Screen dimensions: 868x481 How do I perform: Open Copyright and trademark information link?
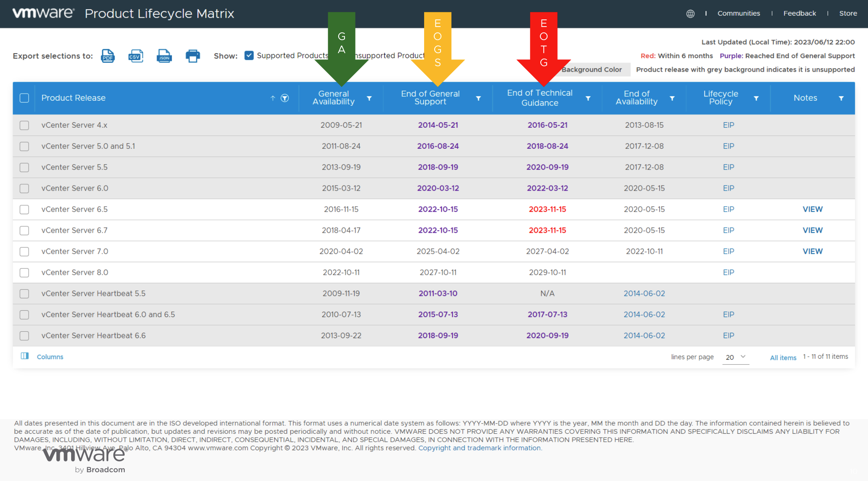479,448
